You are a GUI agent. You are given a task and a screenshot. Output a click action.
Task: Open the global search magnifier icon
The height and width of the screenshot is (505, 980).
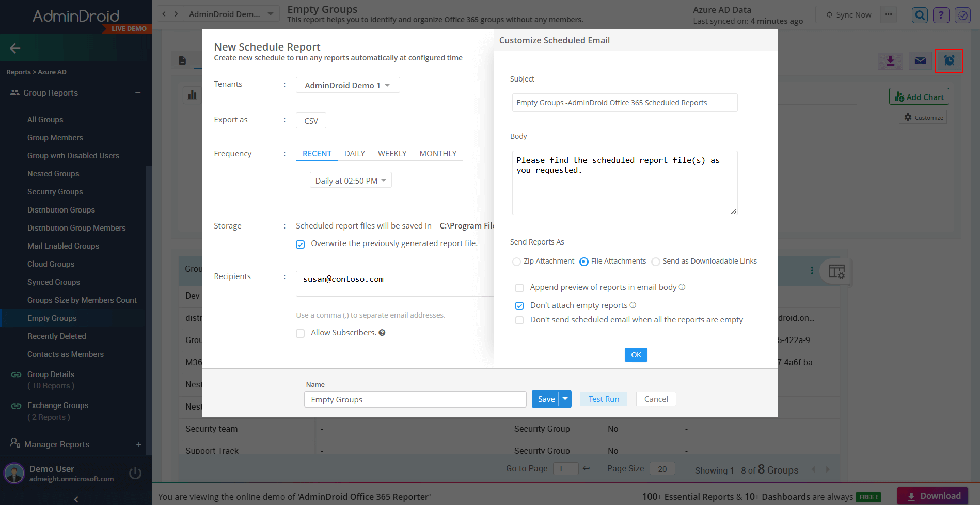[x=919, y=14]
